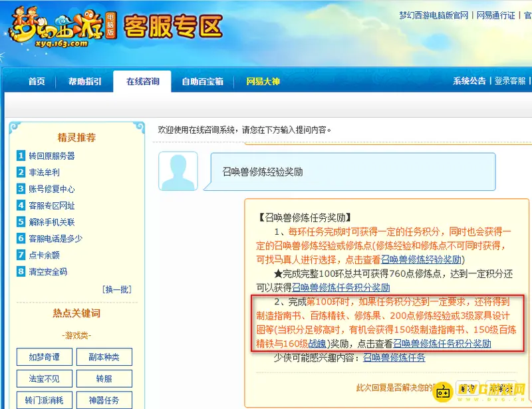Choose 解除手机关联 recommendation

pos(52,222)
